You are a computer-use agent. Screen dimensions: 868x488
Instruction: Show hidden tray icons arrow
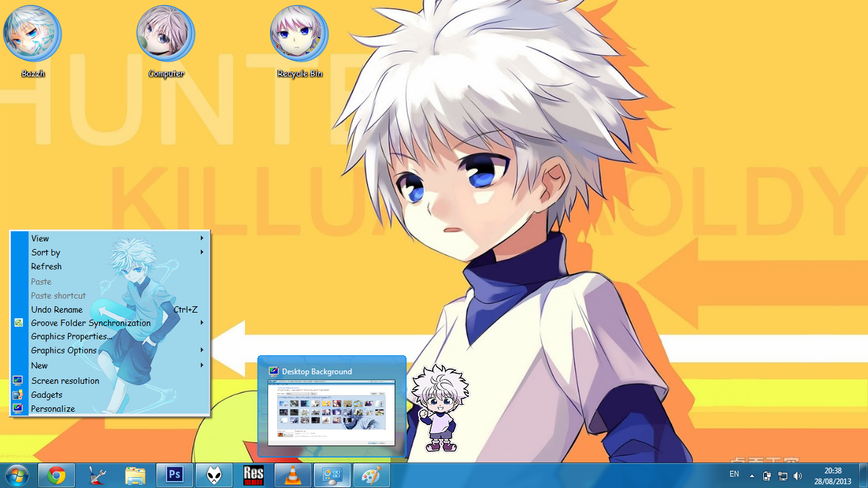[x=752, y=475]
